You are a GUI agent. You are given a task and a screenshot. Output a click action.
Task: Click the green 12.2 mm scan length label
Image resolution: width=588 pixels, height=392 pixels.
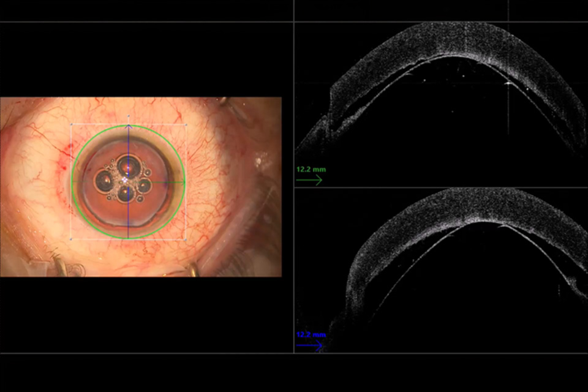(x=307, y=168)
